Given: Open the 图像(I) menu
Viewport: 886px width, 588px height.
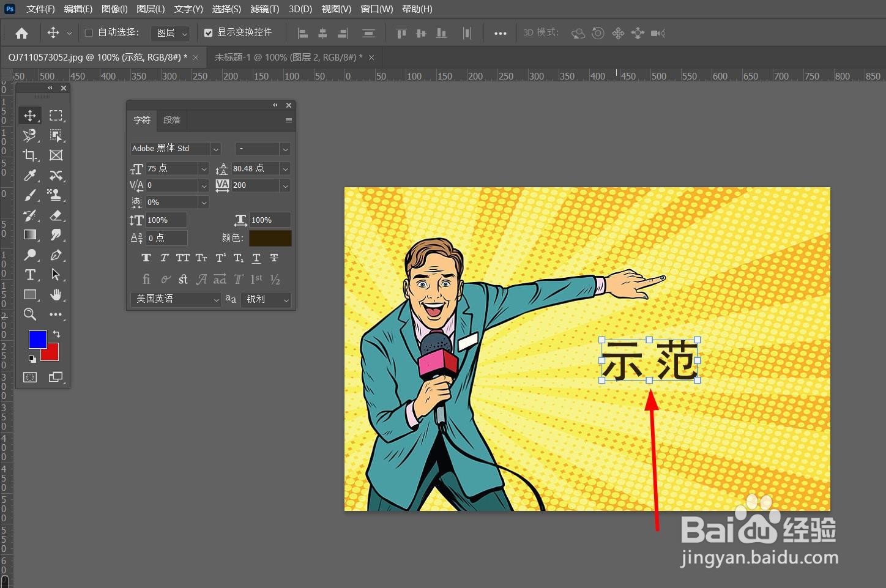Looking at the screenshot, I should pyautogui.click(x=114, y=9).
